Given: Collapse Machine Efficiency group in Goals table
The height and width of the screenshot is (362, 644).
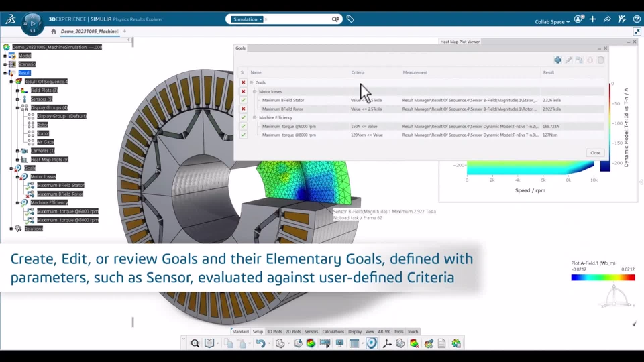Looking at the screenshot, I should coord(255,117).
